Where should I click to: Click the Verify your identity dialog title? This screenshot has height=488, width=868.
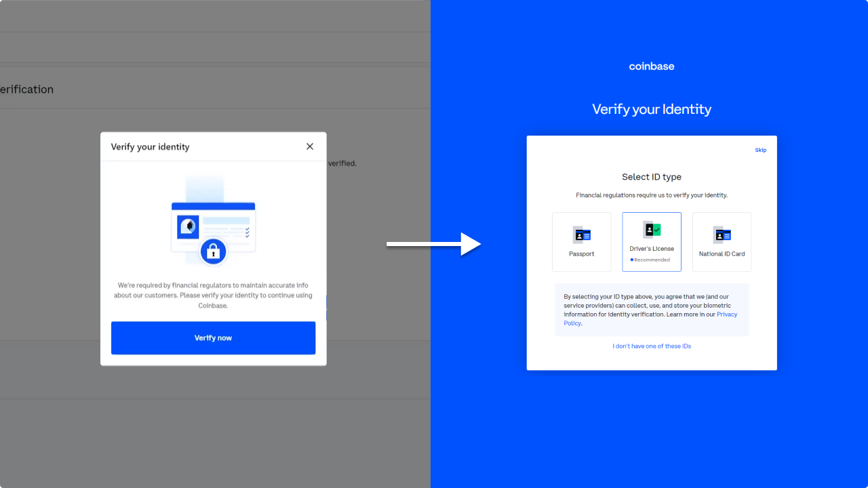pyautogui.click(x=150, y=146)
